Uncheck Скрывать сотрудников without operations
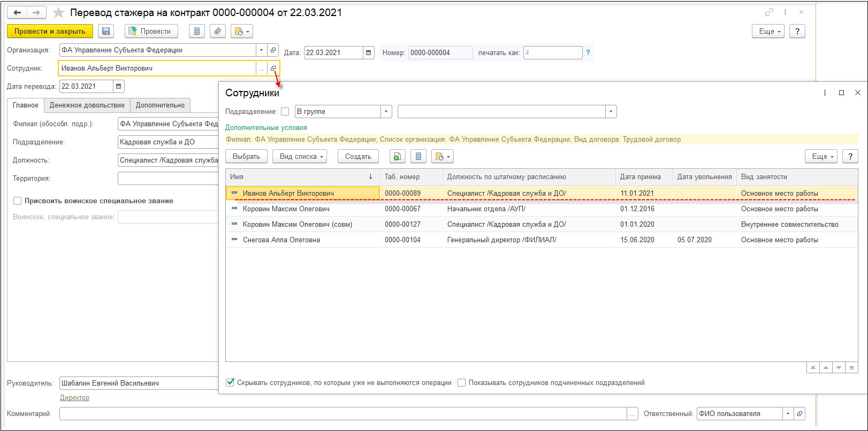 (x=230, y=382)
